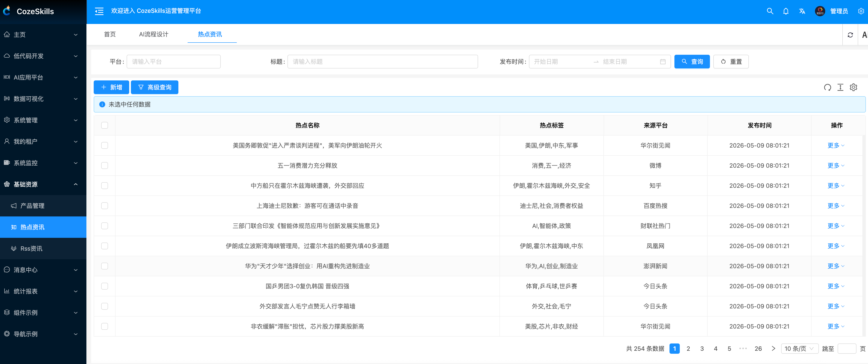This screenshot has height=364, width=868.
Task: Click the AI应用平台 sidebar icon
Action: 7,77
